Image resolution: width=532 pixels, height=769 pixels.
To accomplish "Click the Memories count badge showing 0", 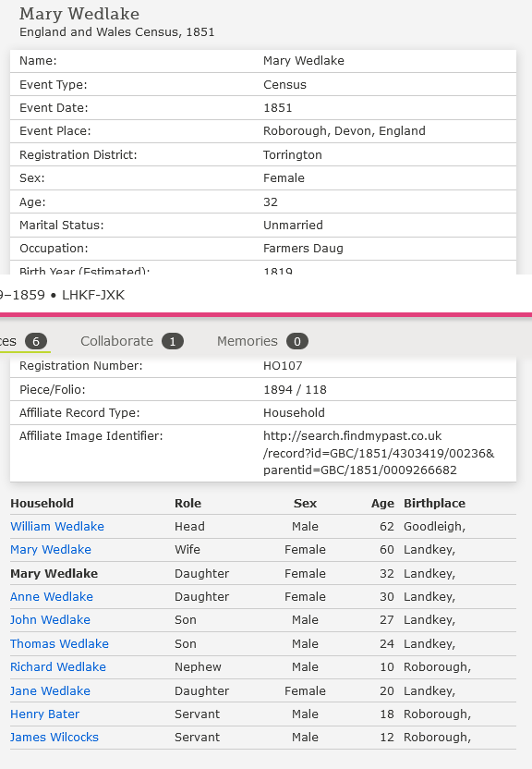I will click(x=297, y=341).
